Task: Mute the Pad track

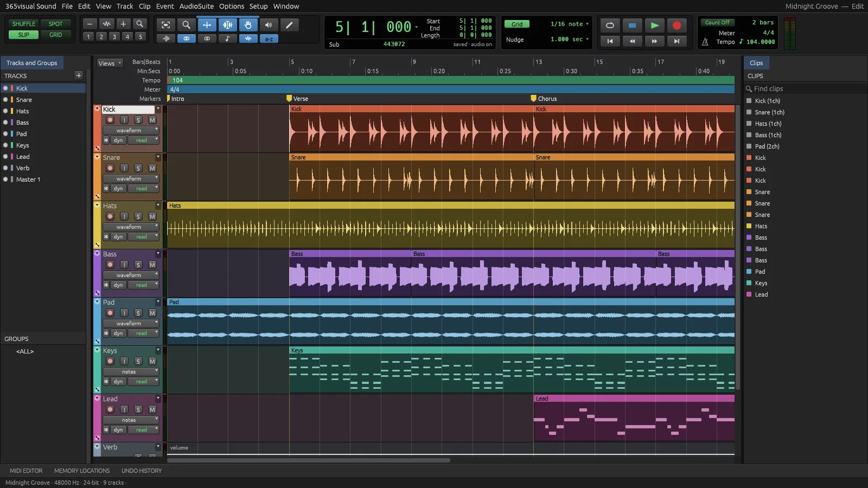Action: tap(152, 313)
